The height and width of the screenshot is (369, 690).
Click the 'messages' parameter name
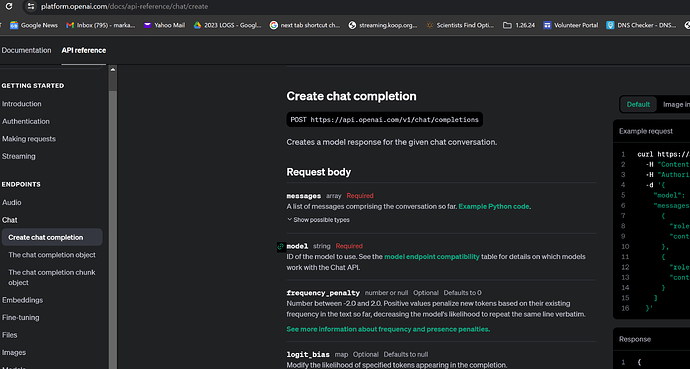[x=304, y=196]
